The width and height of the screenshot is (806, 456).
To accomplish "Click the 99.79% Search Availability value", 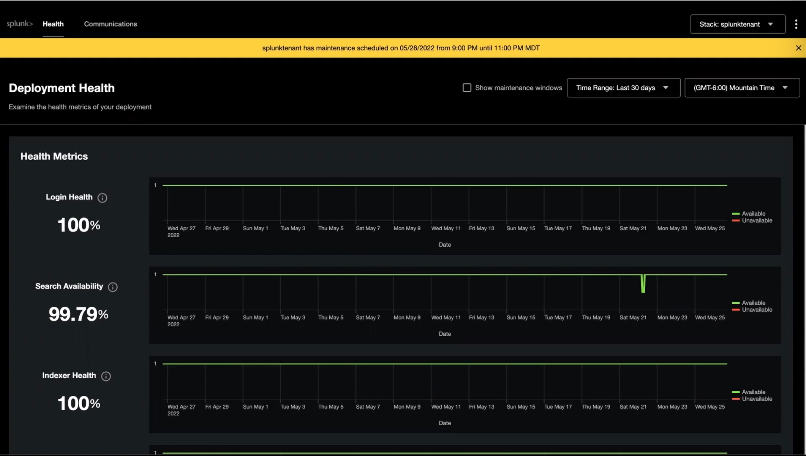I will click(x=78, y=314).
